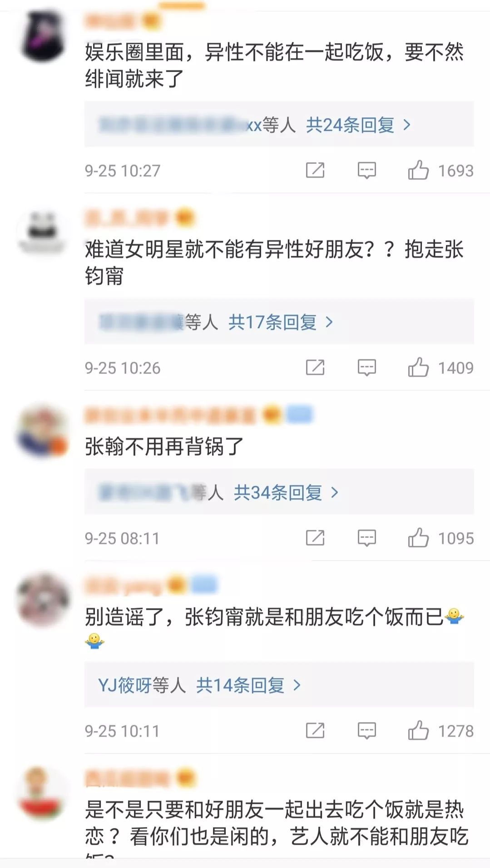Expand 共14条回复 replies
Image resolution: width=490 pixels, height=868 pixels.
tap(248, 685)
